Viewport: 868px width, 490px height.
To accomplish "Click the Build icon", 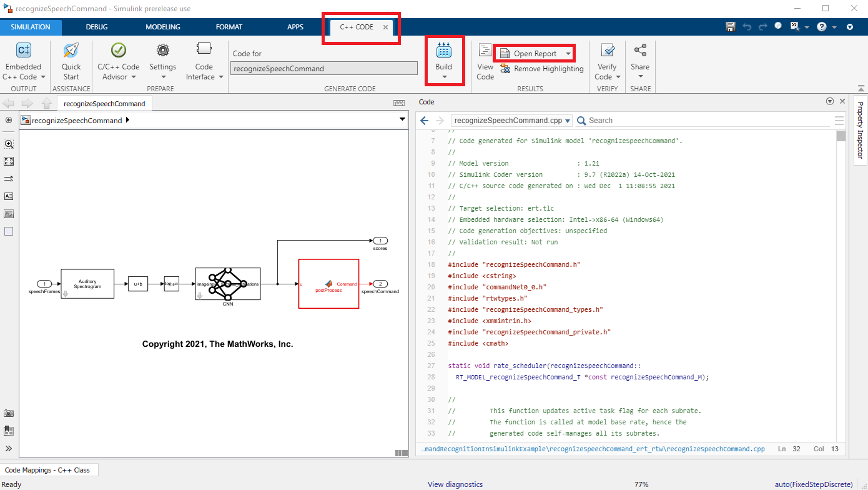I will 444,52.
